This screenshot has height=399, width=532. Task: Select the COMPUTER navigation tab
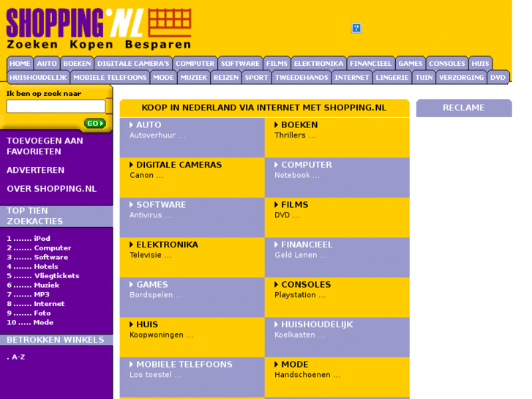[195, 63]
